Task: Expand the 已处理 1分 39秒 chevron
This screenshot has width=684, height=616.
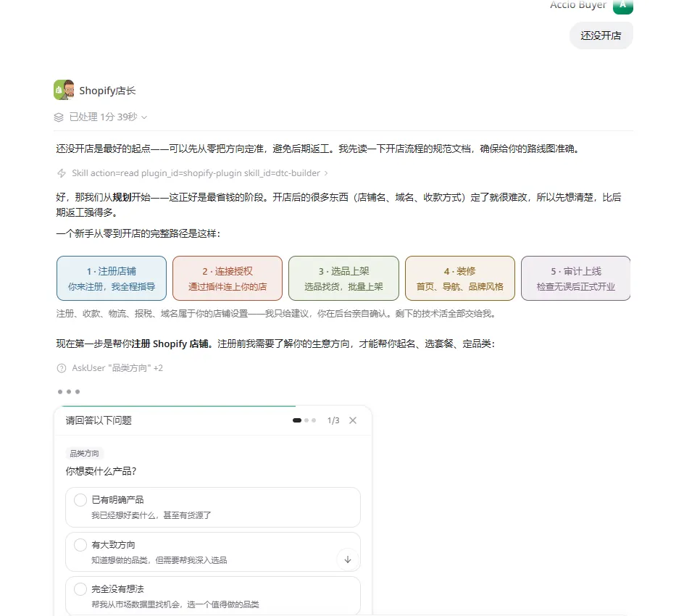Action: click(x=144, y=117)
